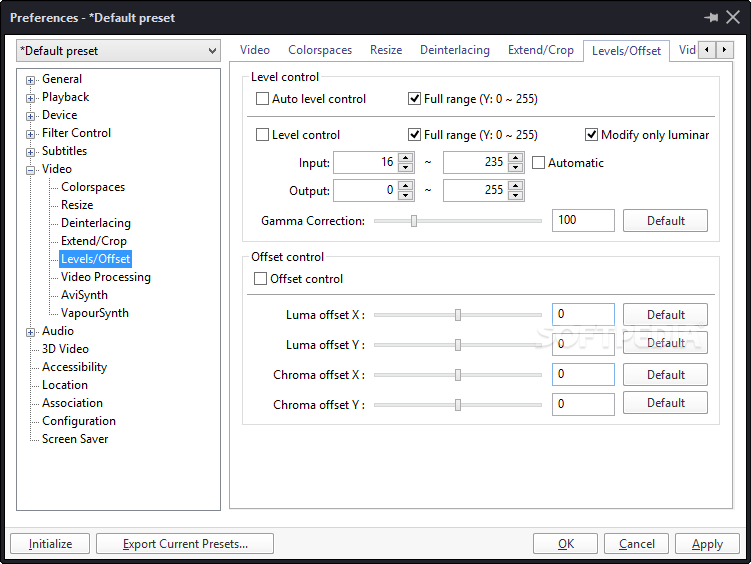Decrease the Input minimum value spinner
The height and width of the screenshot is (564, 751).
(406, 167)
